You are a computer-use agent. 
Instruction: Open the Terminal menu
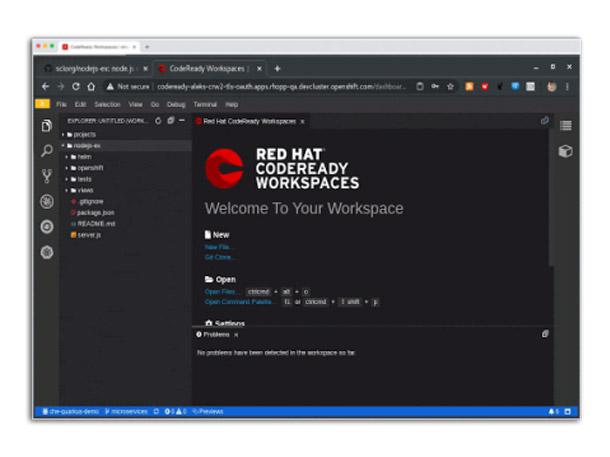point(205,104)
